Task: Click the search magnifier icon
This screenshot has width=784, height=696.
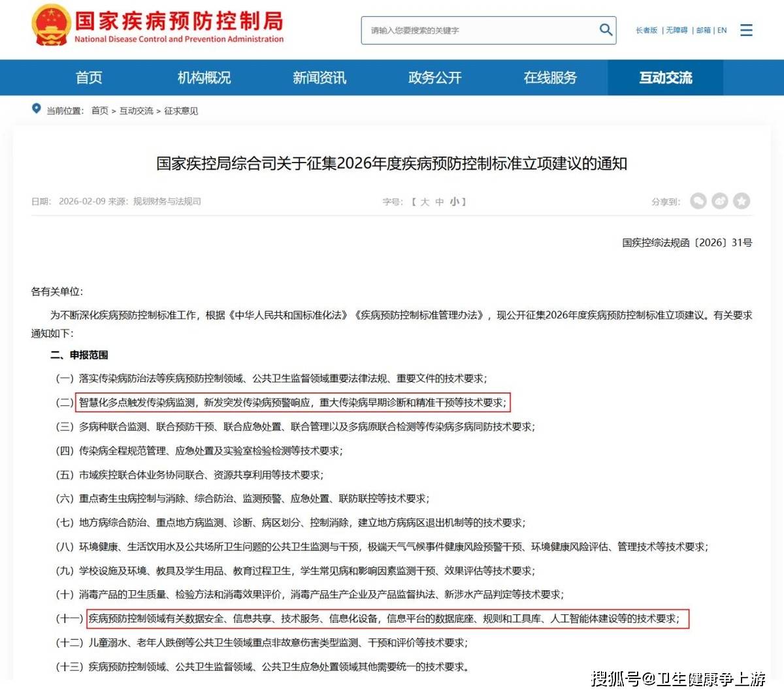Action: tap(606, 30)
